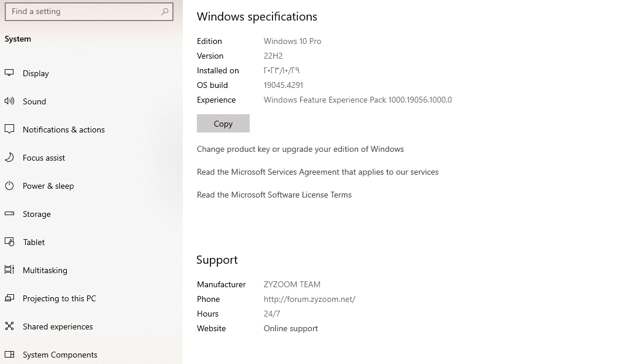Click the Notifications & actions icon
Image resolution: width=633 pixels, height=364 pixels.
(x=9, y=129)
